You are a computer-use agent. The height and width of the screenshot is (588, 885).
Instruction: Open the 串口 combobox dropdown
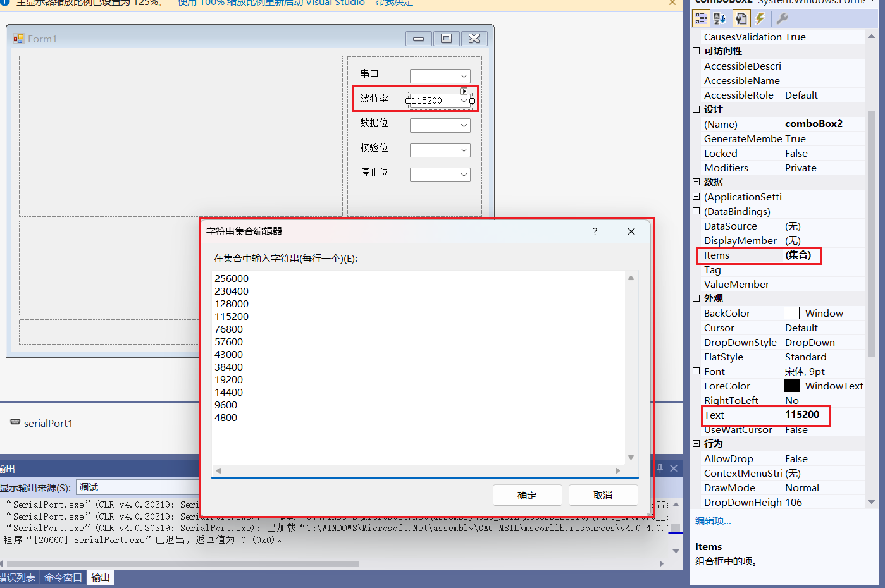464,76
